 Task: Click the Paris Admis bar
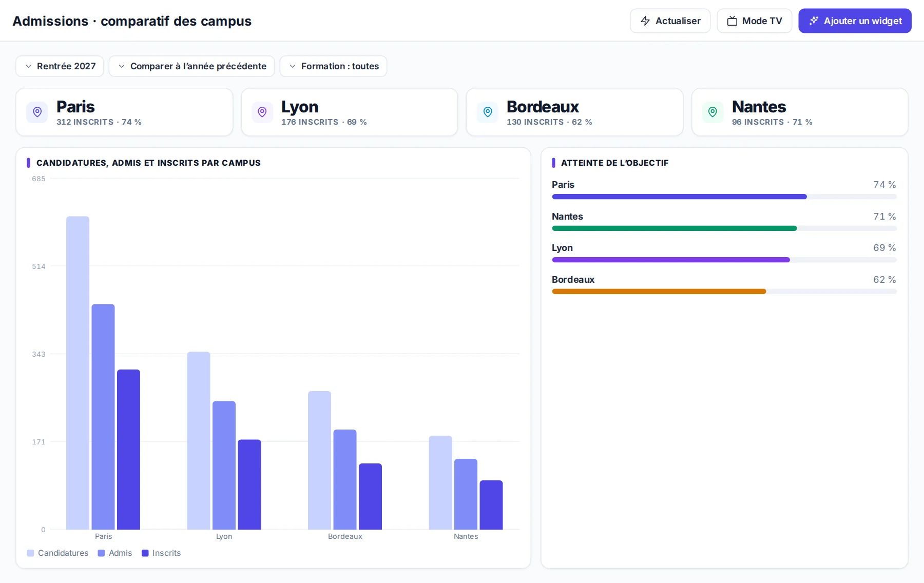click(103, 417)
